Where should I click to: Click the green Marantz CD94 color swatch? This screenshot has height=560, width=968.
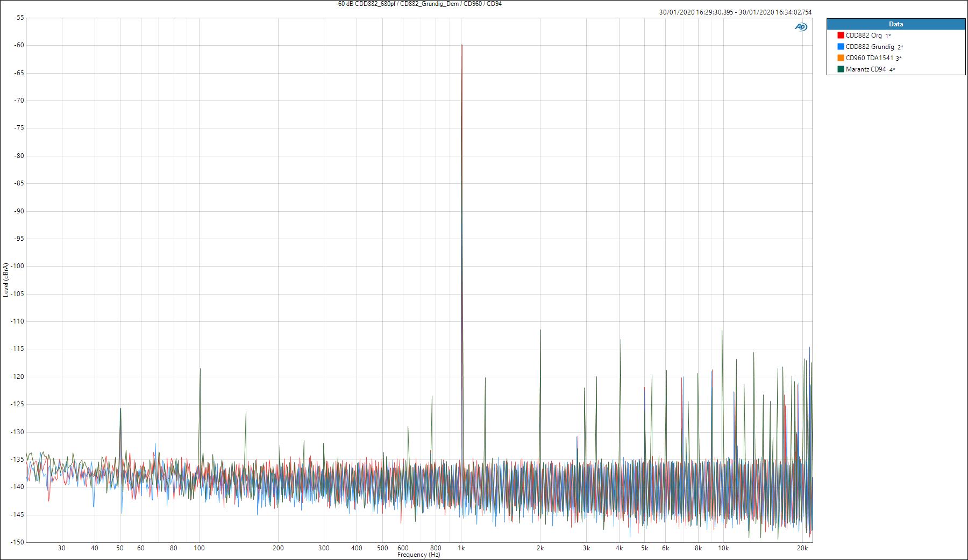(841, 69)
